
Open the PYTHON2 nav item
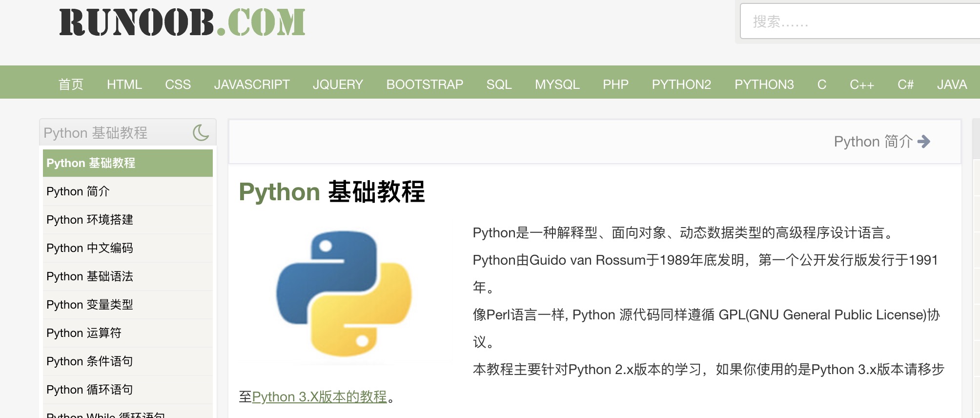tap(681, 84)
